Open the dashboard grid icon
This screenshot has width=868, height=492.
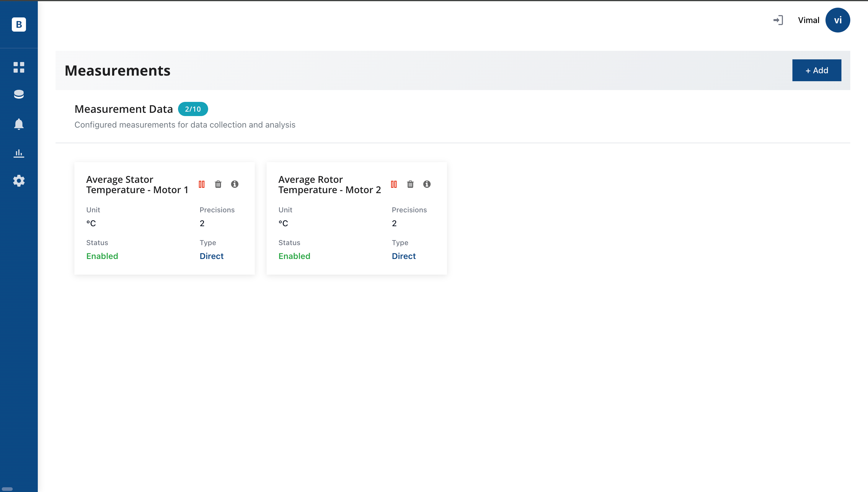(x=19, y=67)
